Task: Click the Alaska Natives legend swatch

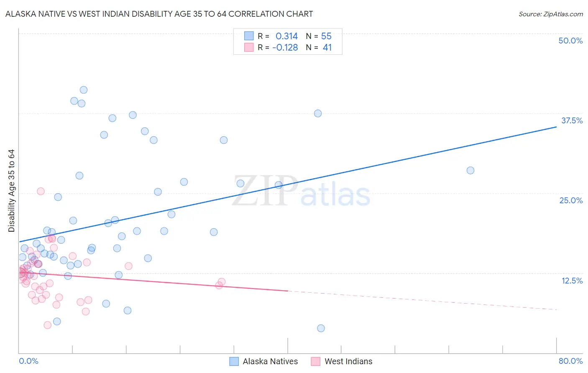Action: pyautogui.click(x=234, y=361)
